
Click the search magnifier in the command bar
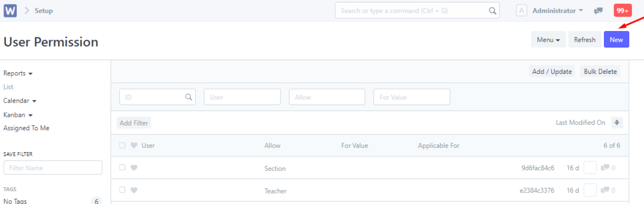pos(492,11)
